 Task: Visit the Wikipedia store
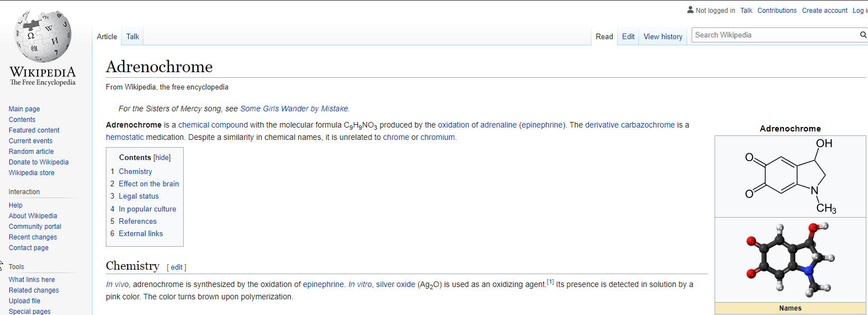click(x=31, y=173)
